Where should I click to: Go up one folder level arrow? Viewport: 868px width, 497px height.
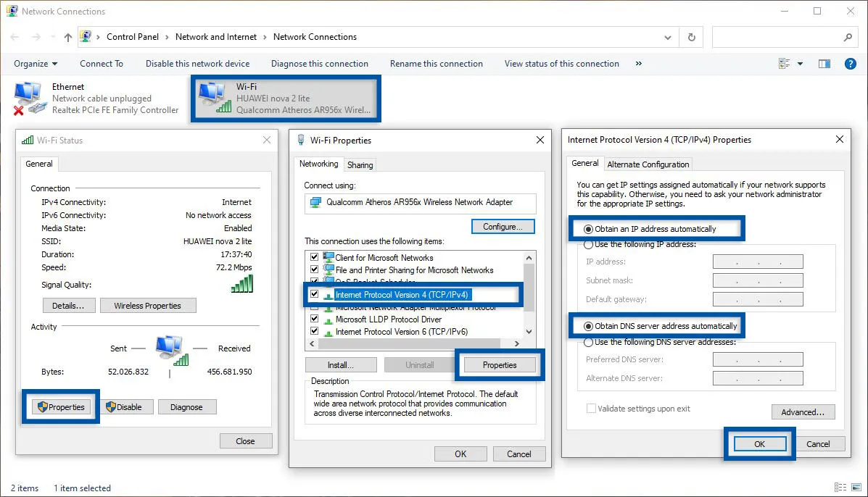[x=67, y=37]
